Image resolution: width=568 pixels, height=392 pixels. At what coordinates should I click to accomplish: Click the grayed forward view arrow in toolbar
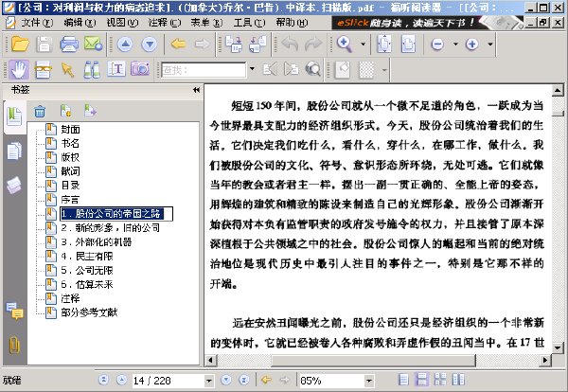click(202, 45)
